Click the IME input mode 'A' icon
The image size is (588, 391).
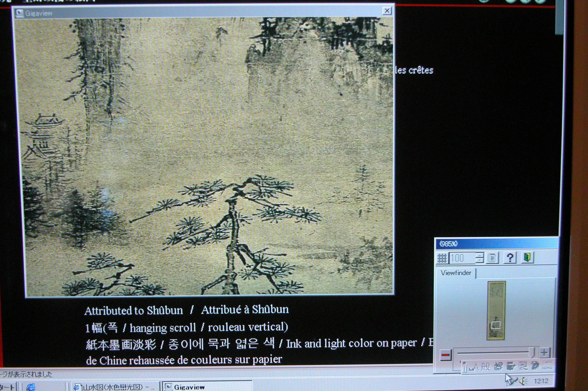[x=474, y=367]
